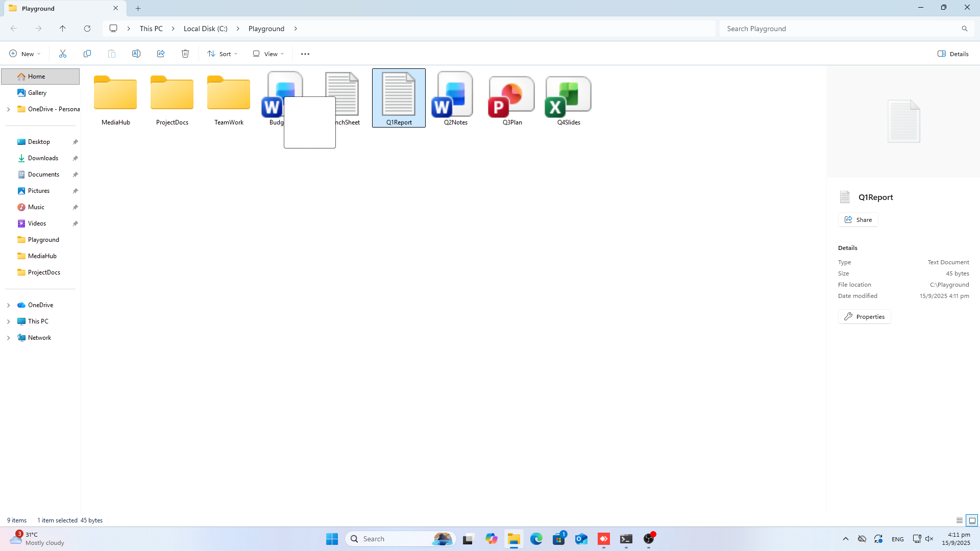Switch to list details view layout
Image resolution: width=980 pixels, height=551 pixels.
(960, 520)
